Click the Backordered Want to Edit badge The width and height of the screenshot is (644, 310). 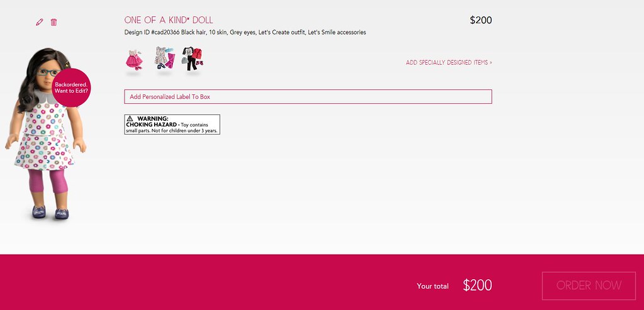click(x=71, y=87)
